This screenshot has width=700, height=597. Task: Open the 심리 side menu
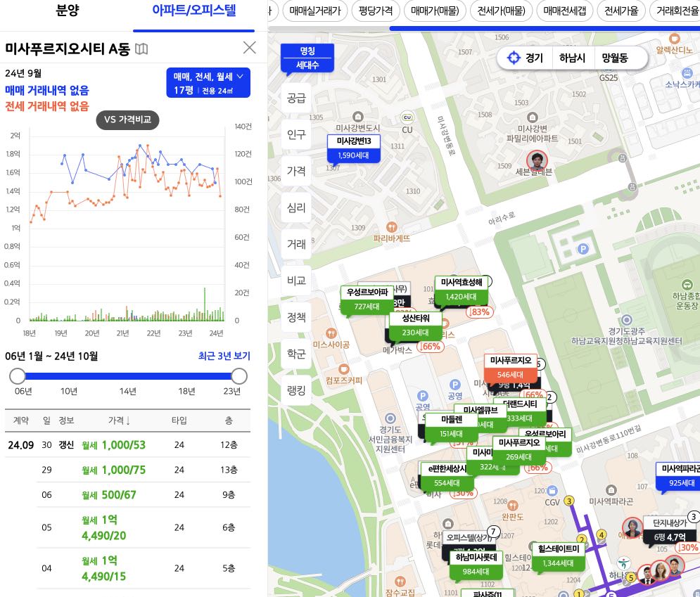click(x=296, y=207)
